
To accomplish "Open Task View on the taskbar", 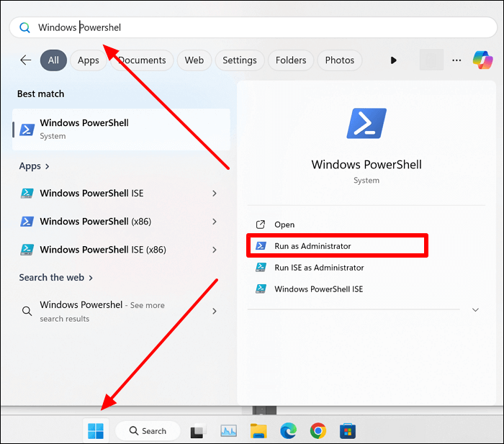I will tap(198, 431).
